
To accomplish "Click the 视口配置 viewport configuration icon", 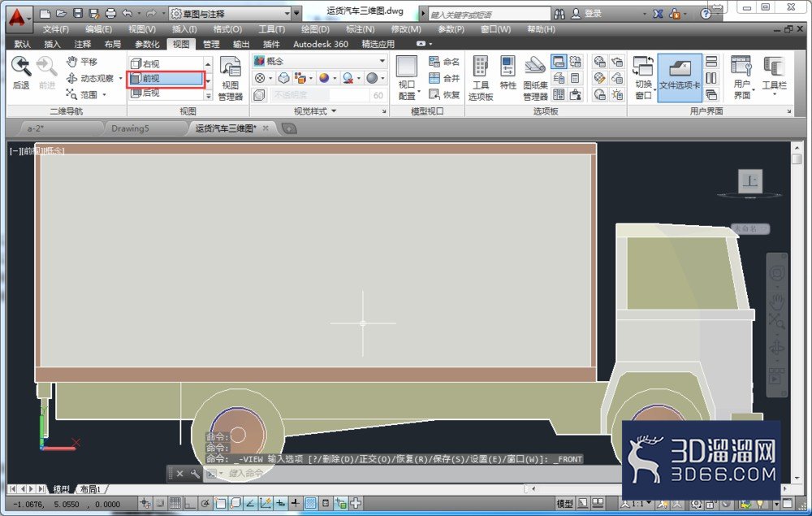I will (407, 67).
